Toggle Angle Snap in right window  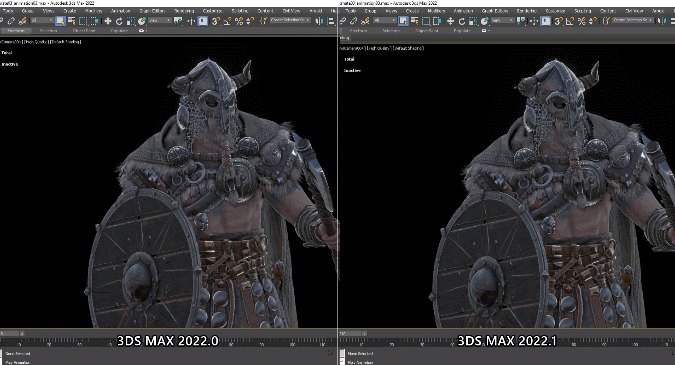(x=570, y=21)
